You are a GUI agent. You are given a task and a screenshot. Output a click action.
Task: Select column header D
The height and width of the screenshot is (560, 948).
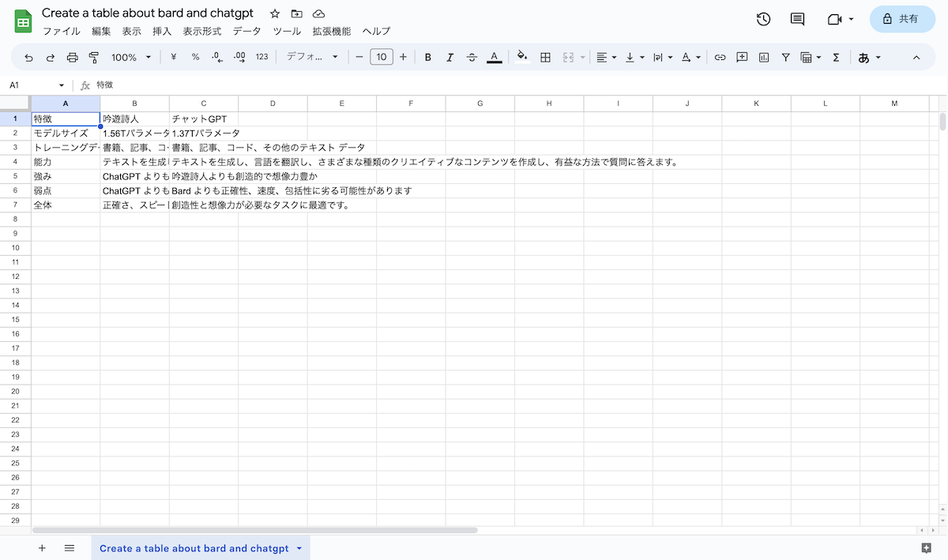(273, 103)
